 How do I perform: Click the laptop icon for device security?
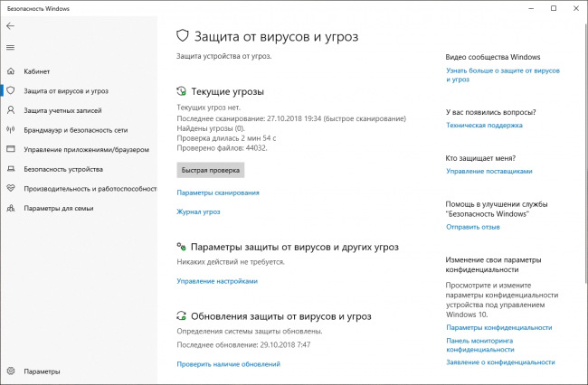click(11, 169)
